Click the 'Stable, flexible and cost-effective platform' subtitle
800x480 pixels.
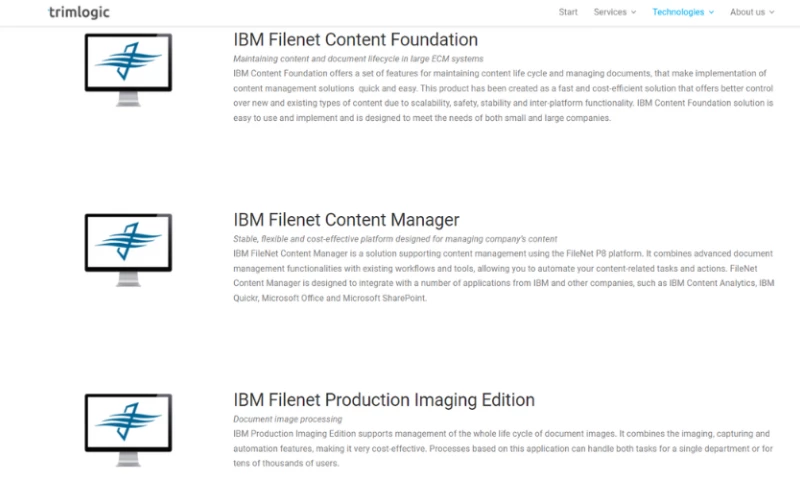click(395, 239)
